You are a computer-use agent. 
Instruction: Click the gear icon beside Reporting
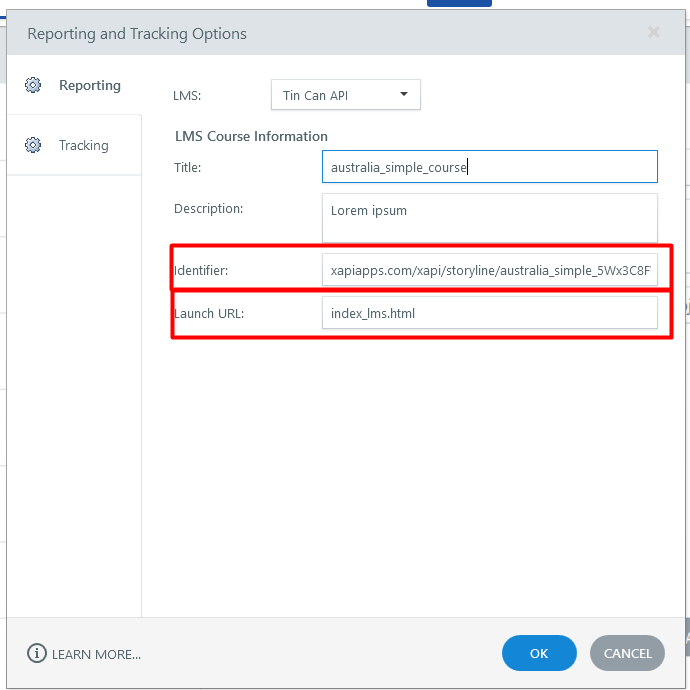pos(33,85)
